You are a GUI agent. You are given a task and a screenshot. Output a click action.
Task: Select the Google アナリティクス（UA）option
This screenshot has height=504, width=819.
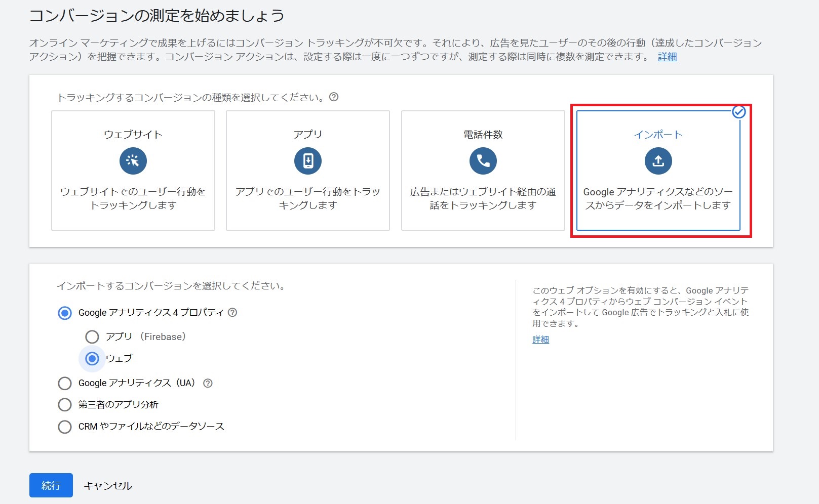click(x=65, y=384)
